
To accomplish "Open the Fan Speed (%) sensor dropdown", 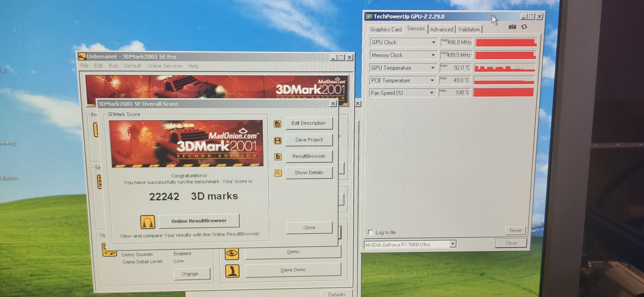I will coord(431,93).
